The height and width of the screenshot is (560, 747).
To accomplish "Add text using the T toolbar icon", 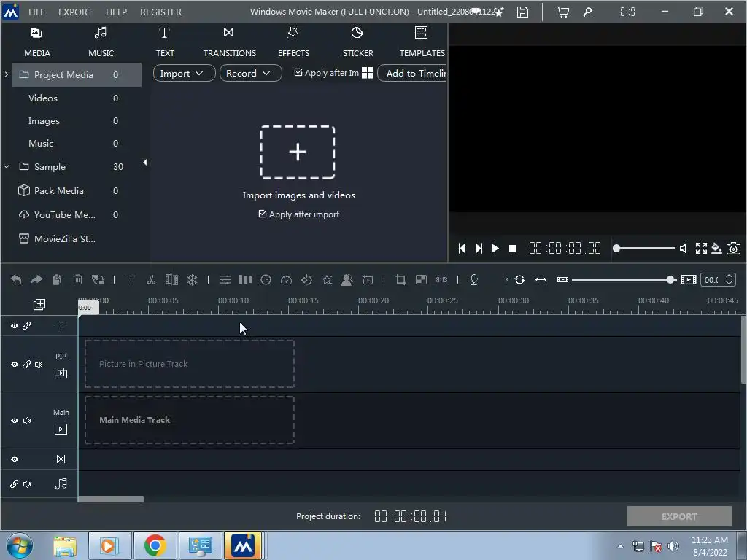I will tap(131, 279).
